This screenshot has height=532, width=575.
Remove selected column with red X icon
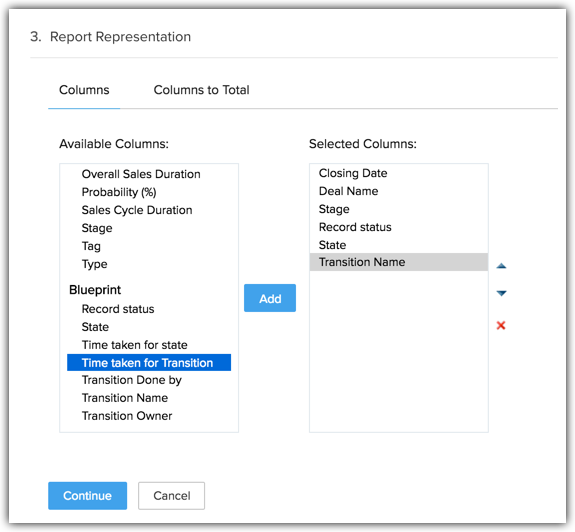[501, 325]
